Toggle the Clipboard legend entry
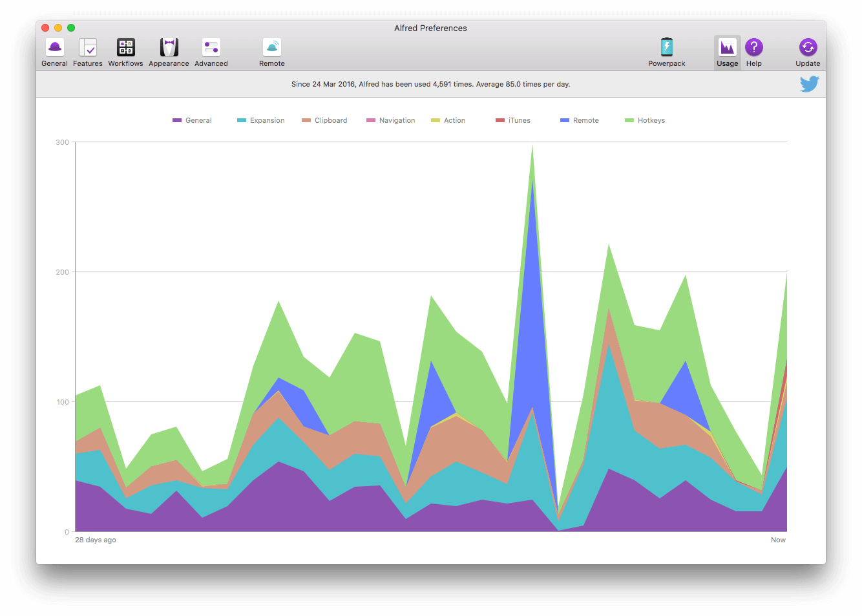862x616 pixels. coord(324,120)
